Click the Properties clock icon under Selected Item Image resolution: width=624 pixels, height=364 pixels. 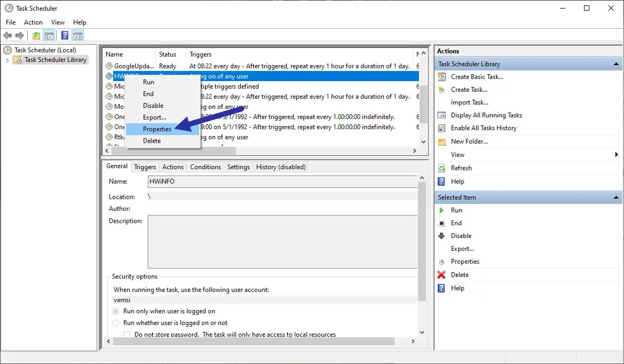(442, 262)
